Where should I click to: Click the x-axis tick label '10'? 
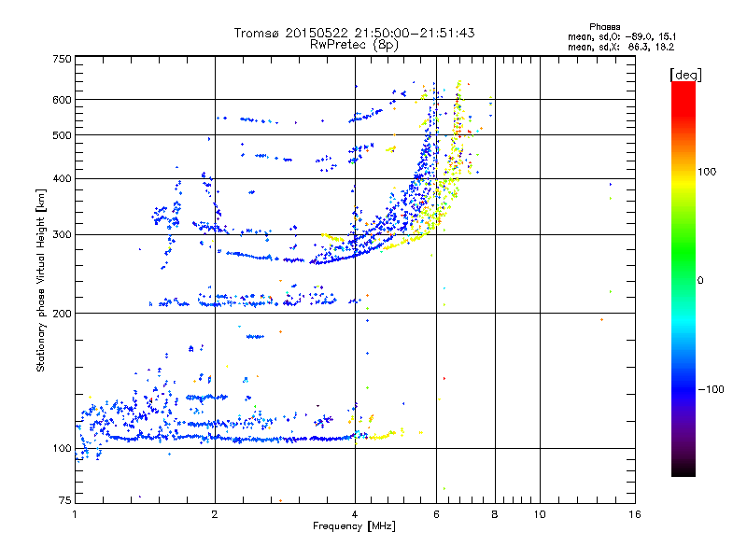(x=540, y=514)
